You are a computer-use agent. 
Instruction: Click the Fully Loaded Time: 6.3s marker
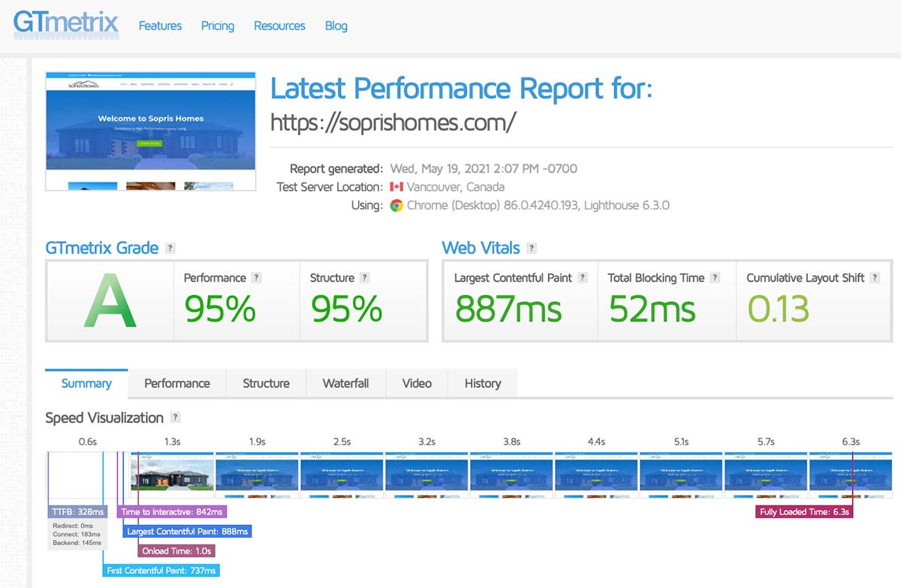pos(805,511)
